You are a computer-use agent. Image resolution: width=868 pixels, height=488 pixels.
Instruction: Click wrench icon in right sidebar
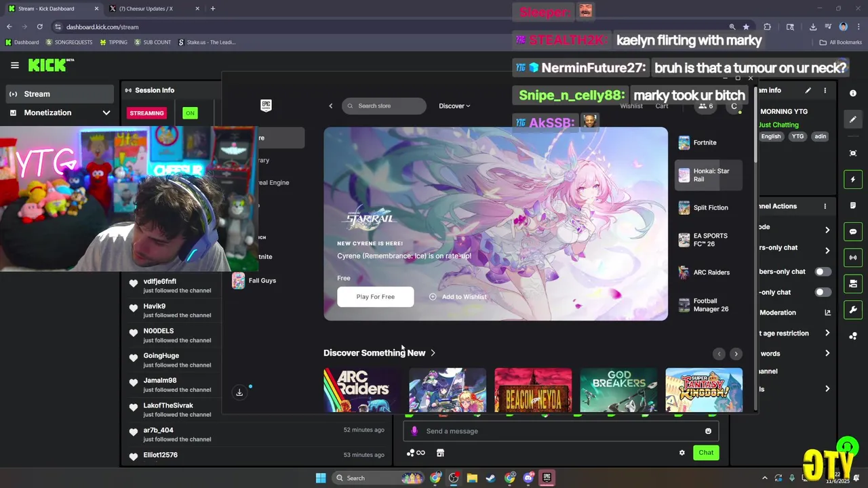(x=853, y=310)
